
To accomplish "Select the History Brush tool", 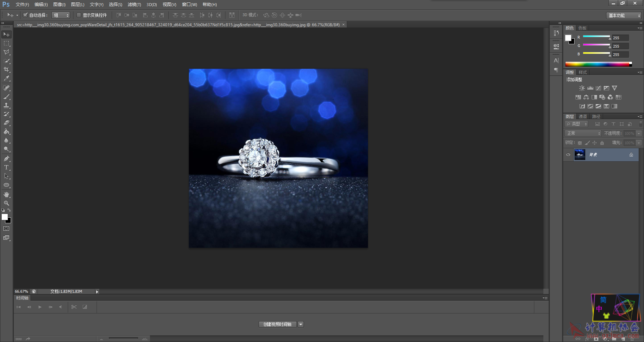I will point(6,114).
